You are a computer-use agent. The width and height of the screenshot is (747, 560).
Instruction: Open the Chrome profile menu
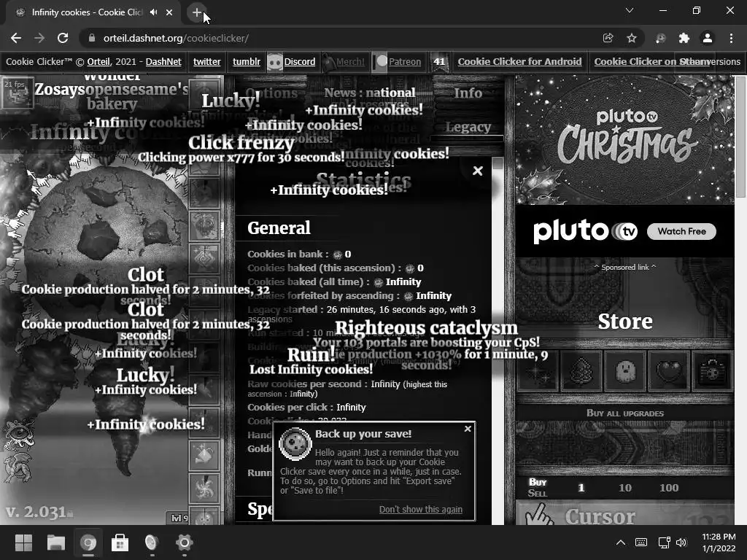(708, 38)
